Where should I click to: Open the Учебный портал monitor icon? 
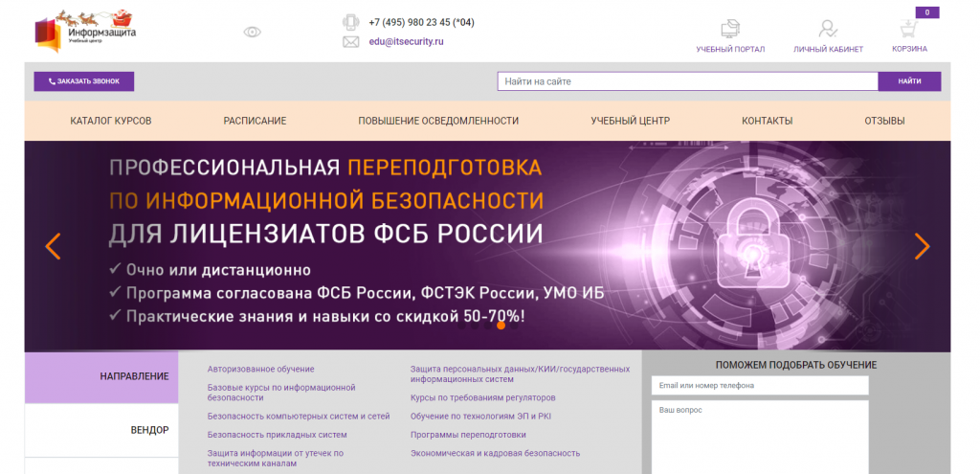pyautogui.click(x=730, y=29)
